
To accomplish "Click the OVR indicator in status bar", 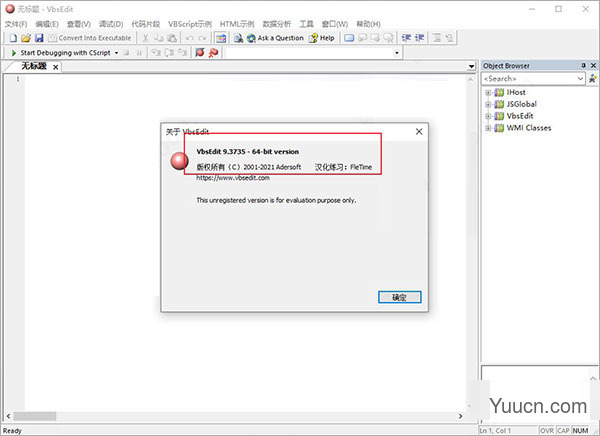I will pos(547,431).
